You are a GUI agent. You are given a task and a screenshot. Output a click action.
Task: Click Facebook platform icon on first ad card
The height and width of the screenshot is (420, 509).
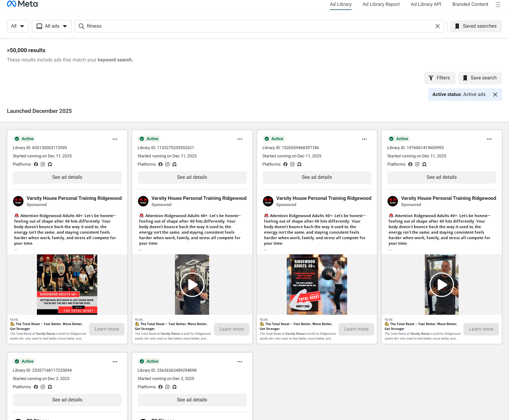tap(36, 164)
